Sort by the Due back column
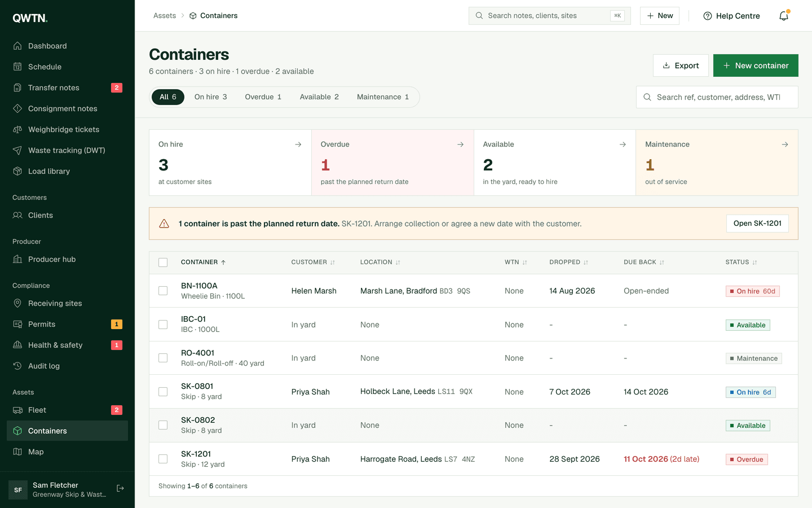Viewport: 812px width, 508px height. pyautogui.click(x=644, y=262)
